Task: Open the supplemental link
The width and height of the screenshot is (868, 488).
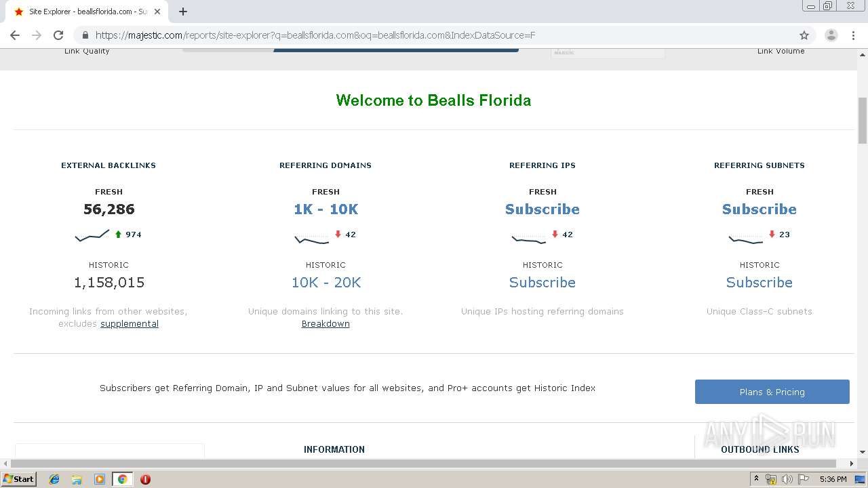Action: (x=130, y=324)
